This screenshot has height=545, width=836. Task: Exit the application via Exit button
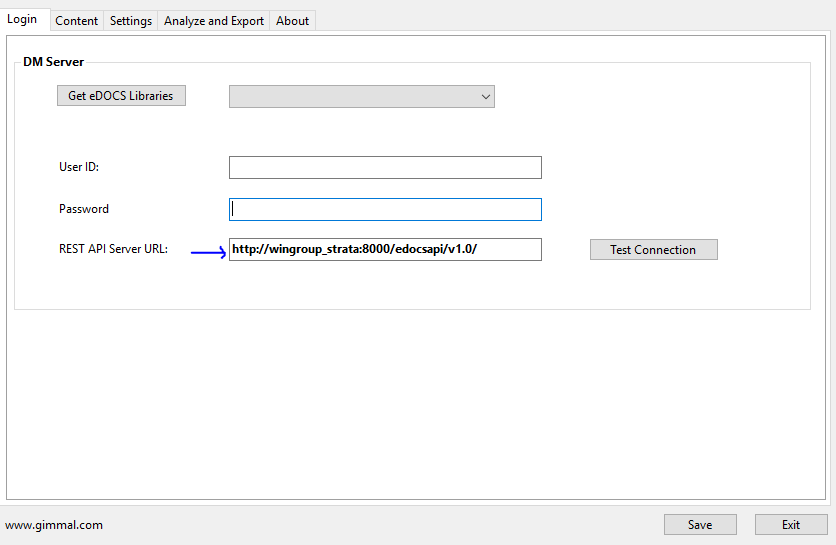[x=791, y=525]
